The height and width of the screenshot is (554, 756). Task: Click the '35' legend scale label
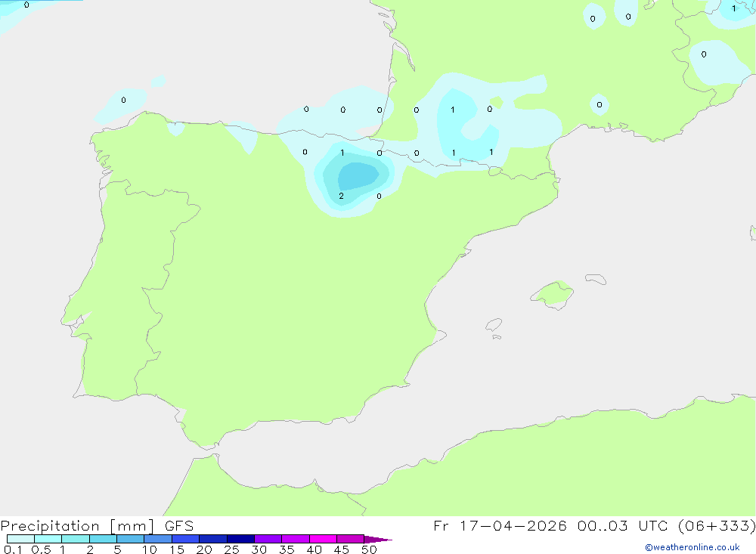[x=287, y=549]
